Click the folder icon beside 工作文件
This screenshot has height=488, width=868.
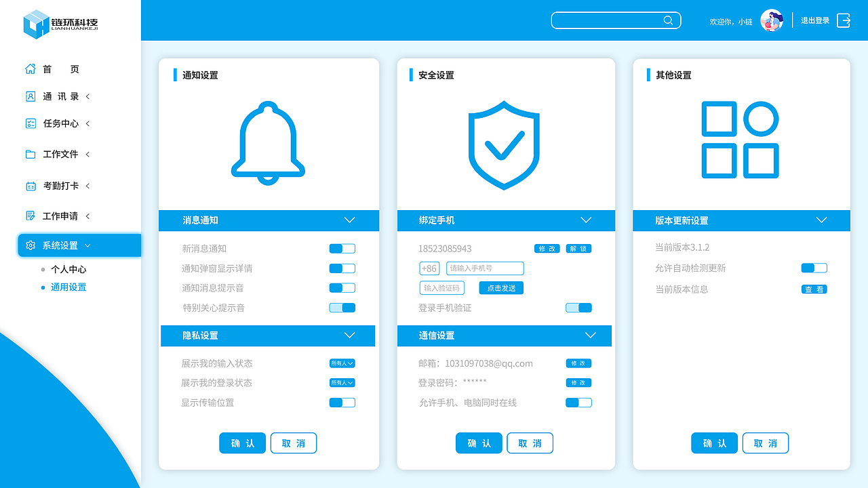pos(31,154)
